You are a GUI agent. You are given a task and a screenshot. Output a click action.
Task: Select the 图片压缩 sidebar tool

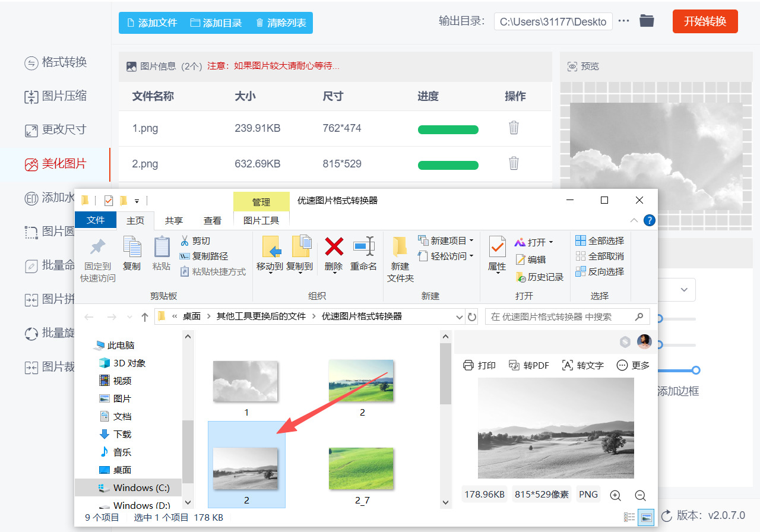pyautogui.click(x=56, y=96)
